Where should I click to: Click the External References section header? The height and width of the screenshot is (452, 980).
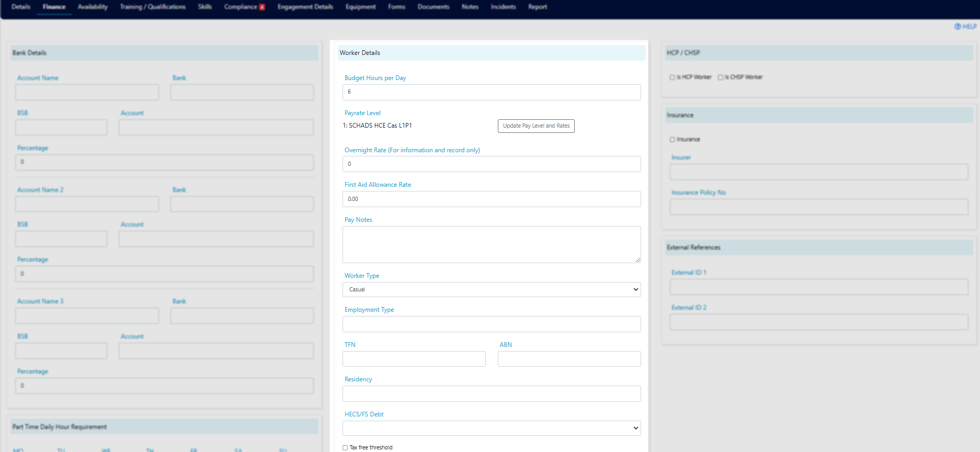click(x=819, y=247)
